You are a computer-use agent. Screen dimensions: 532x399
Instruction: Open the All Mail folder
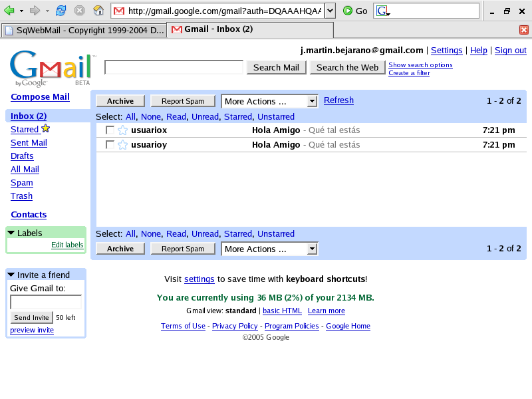click(25, 170)
